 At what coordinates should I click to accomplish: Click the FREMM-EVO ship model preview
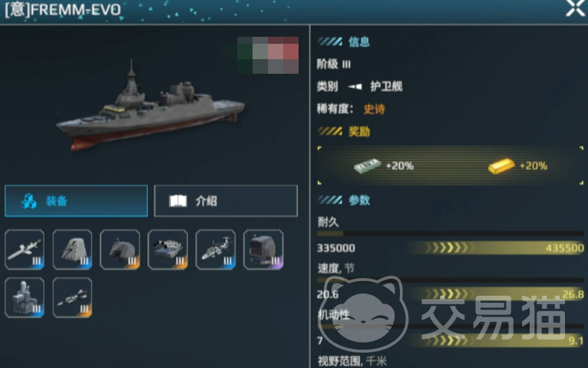(x=150, y=107)
